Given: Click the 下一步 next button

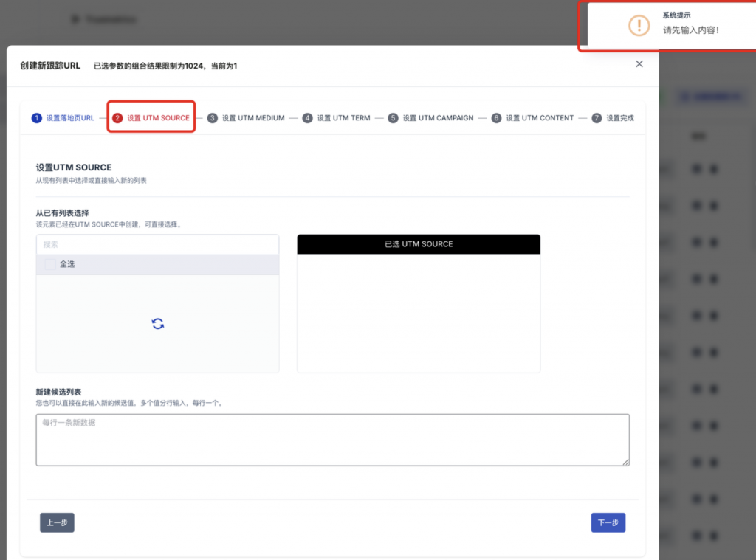Looking at the screenshot, I should click(608, 522).
